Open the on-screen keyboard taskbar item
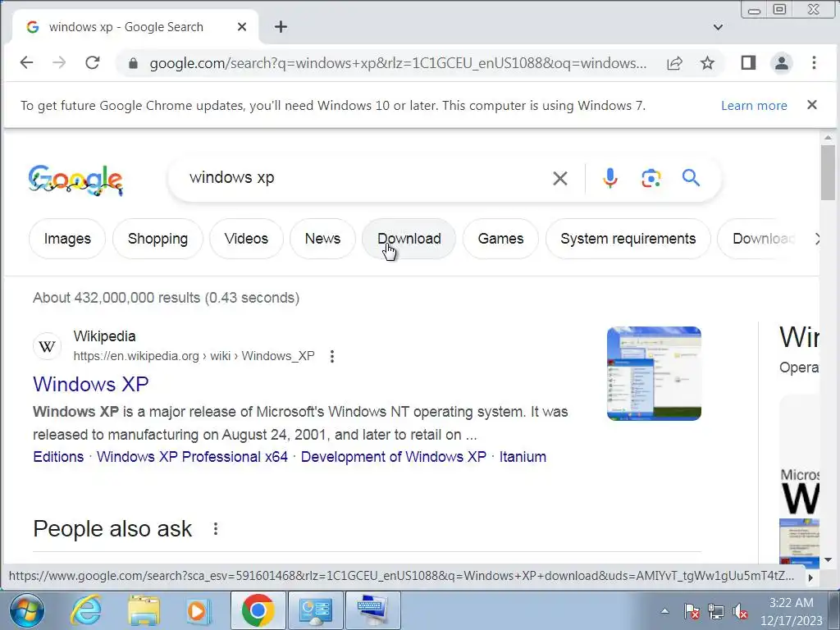The image size is (840, 630). coord(373,610)
